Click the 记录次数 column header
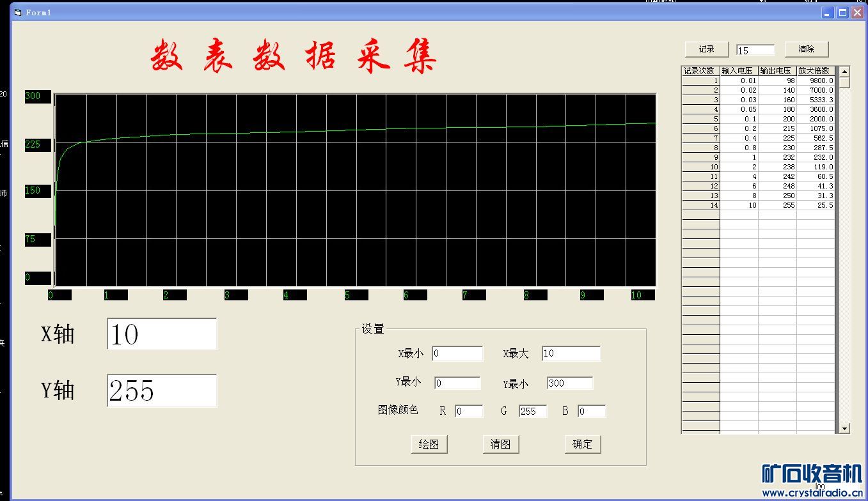868x501 pixels. pos(700,71)
